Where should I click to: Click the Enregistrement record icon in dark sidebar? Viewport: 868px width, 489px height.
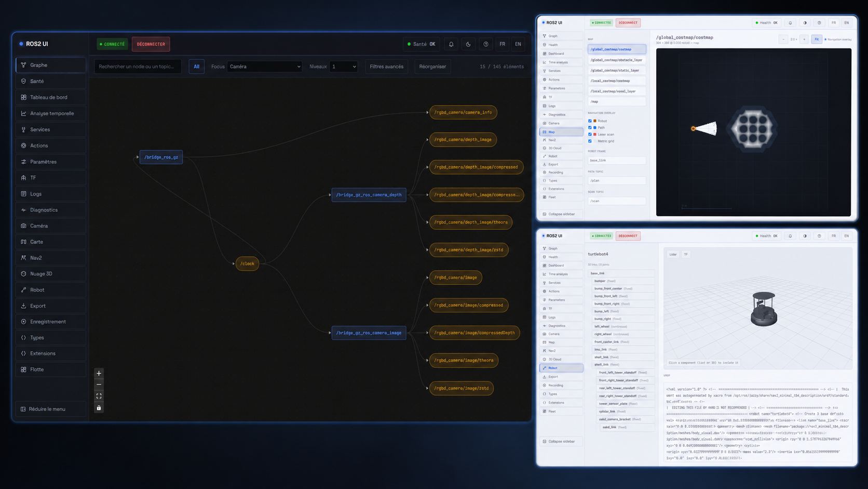coord(23,322)
